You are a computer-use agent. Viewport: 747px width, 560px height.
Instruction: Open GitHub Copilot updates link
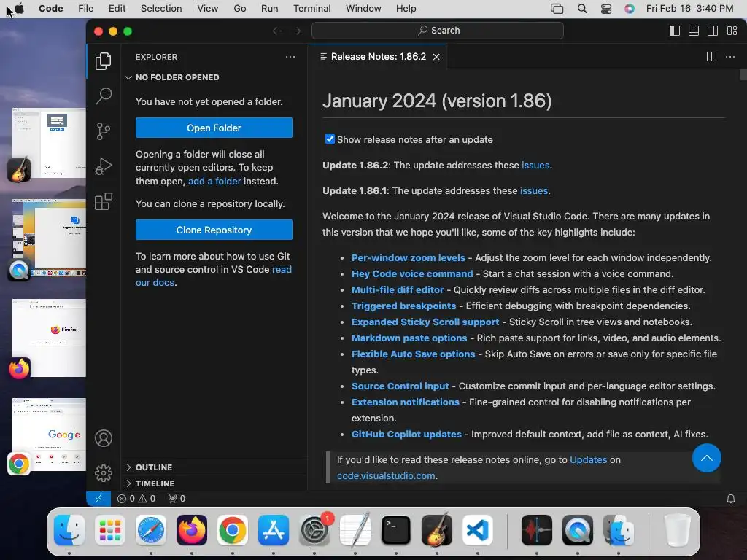[x=406, y=435]
